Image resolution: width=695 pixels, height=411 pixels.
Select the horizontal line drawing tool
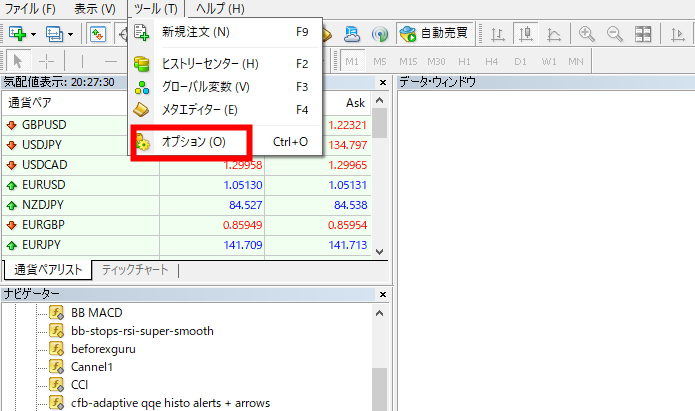(111, 61)
